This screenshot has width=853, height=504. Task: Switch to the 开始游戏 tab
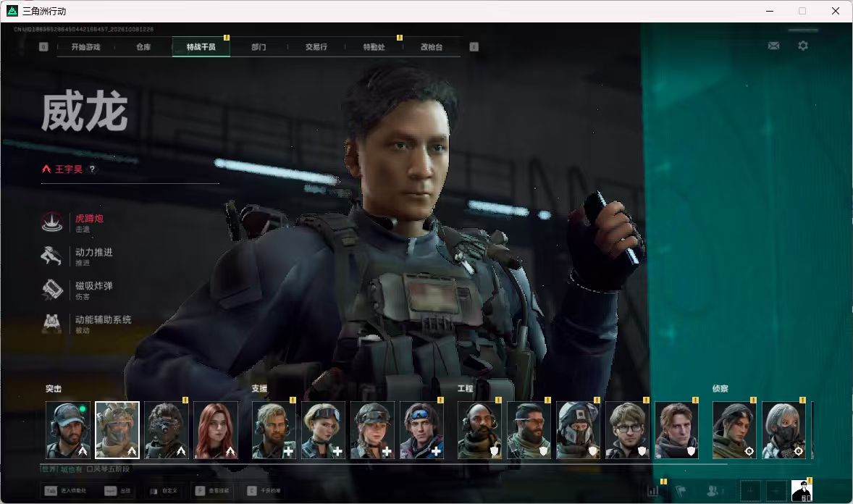pos(86,47)
